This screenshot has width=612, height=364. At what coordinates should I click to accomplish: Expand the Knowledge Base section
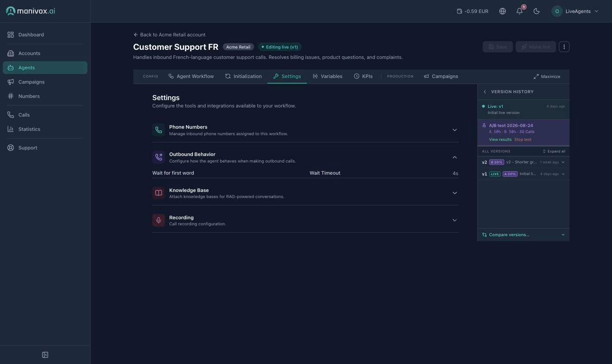[455, 193]
